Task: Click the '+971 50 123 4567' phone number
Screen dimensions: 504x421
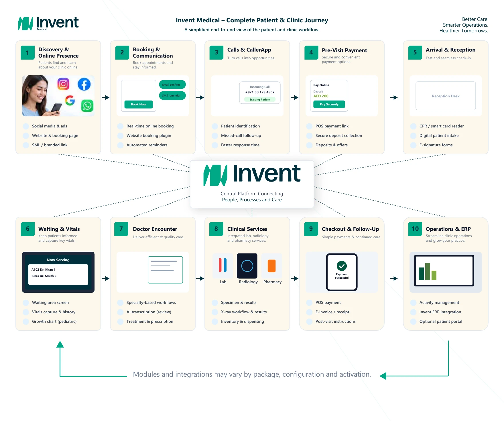Action: coord(260,92)
